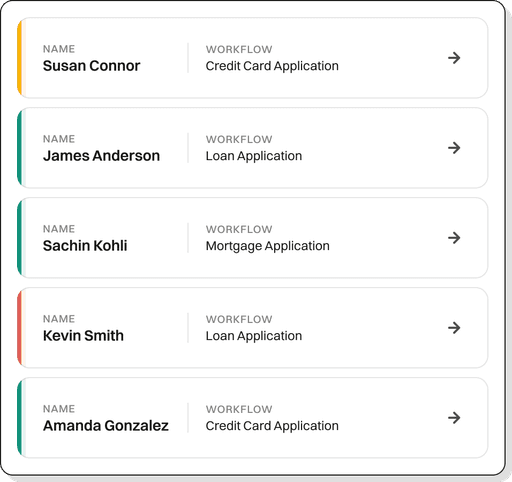Click Loan Application workflow for James Anderson
The image size is (512, 482).
click(x=254, y=156)
